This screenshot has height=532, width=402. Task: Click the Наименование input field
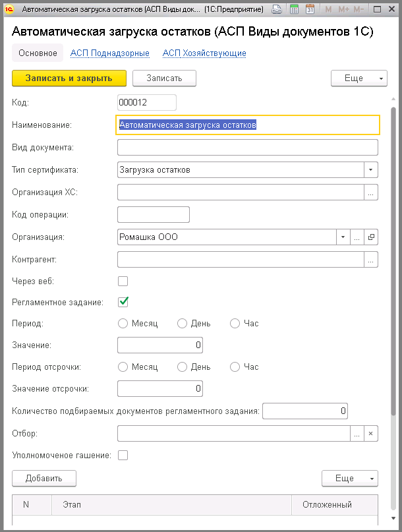[x=248, y=125]
